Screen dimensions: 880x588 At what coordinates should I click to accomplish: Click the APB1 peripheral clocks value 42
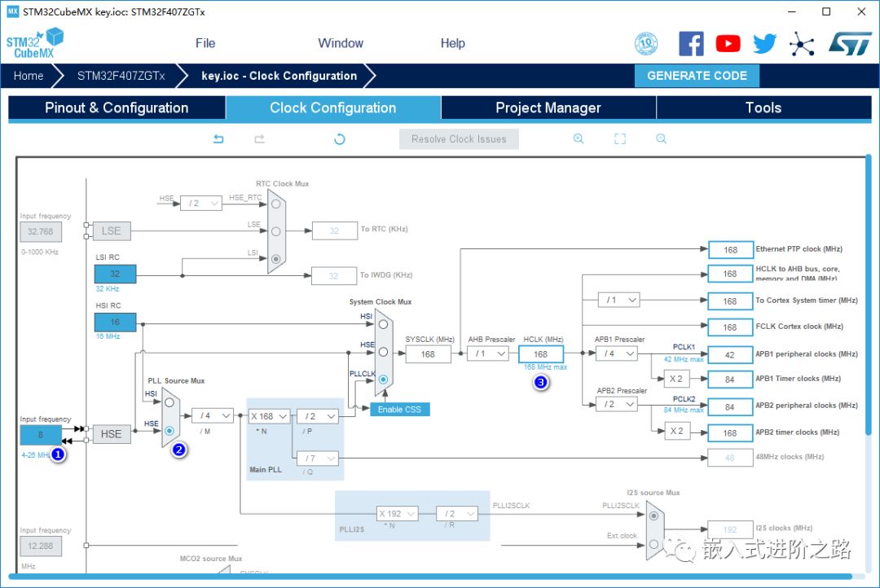(x=731, y=354)
